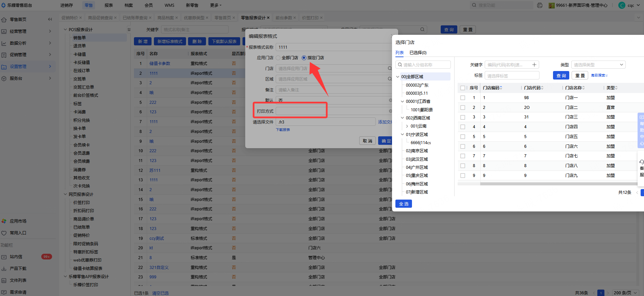Close the 促销特价 tab

[x=80, y=18]
